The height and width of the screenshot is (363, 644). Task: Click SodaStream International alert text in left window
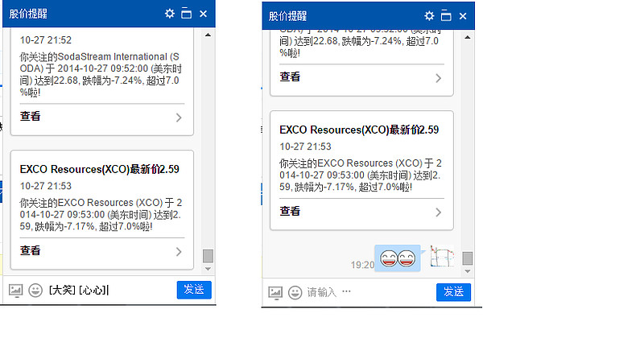pos(101,74)
